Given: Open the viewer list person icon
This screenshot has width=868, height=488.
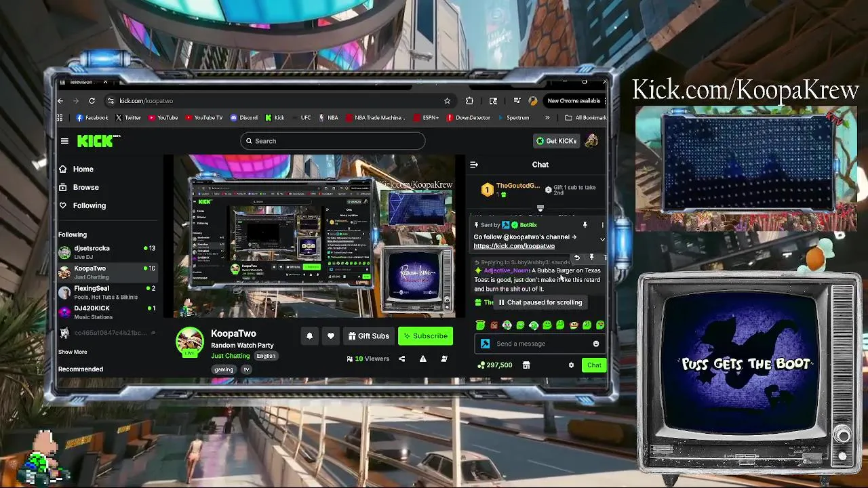Looking at the screenshot, I should coord(444,359).
